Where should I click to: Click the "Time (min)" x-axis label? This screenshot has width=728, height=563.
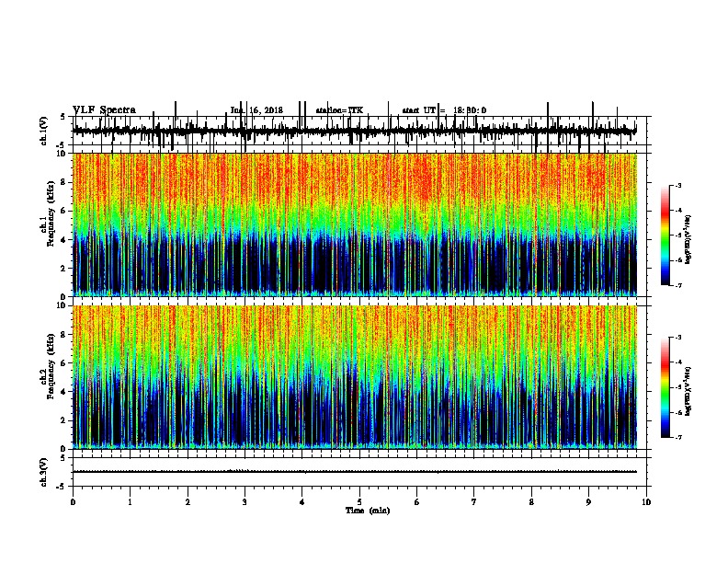368,511
